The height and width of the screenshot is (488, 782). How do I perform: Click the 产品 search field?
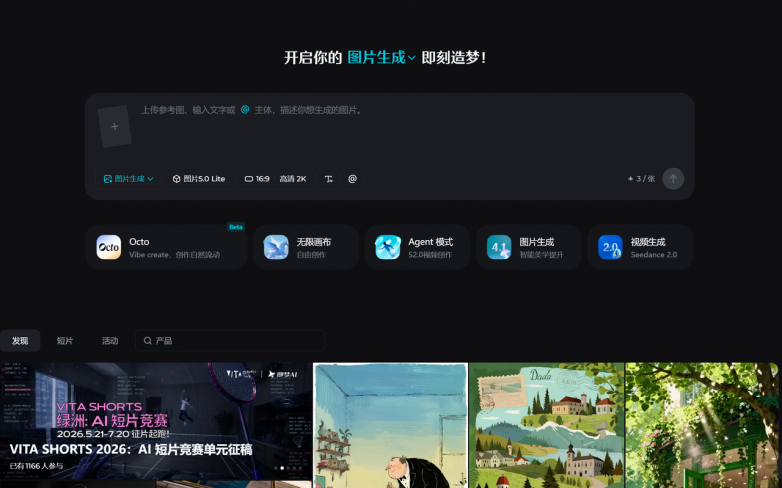click(230, 341)
